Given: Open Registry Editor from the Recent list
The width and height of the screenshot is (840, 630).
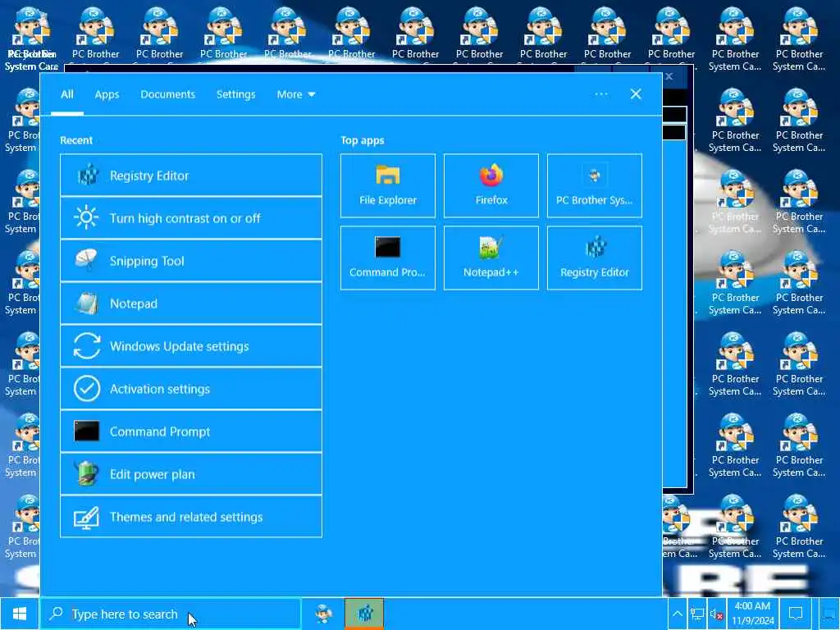Looking at the screenshot, I should click(191, 176).
